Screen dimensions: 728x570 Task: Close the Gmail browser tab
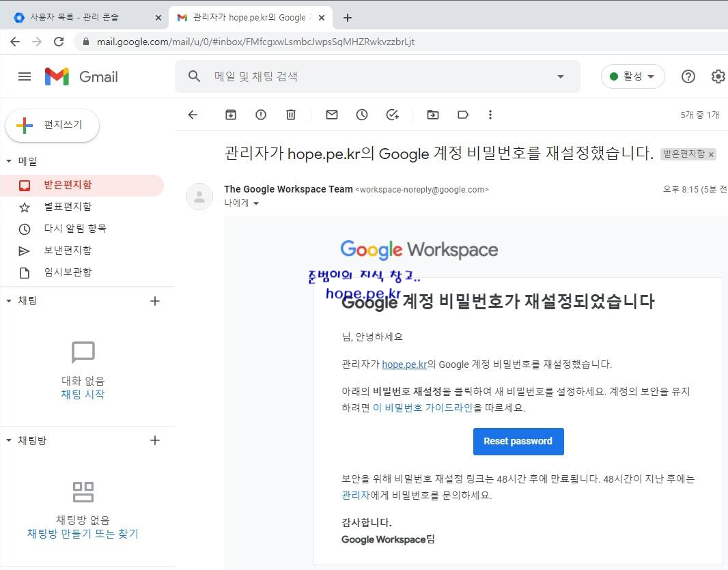(322, 18)
